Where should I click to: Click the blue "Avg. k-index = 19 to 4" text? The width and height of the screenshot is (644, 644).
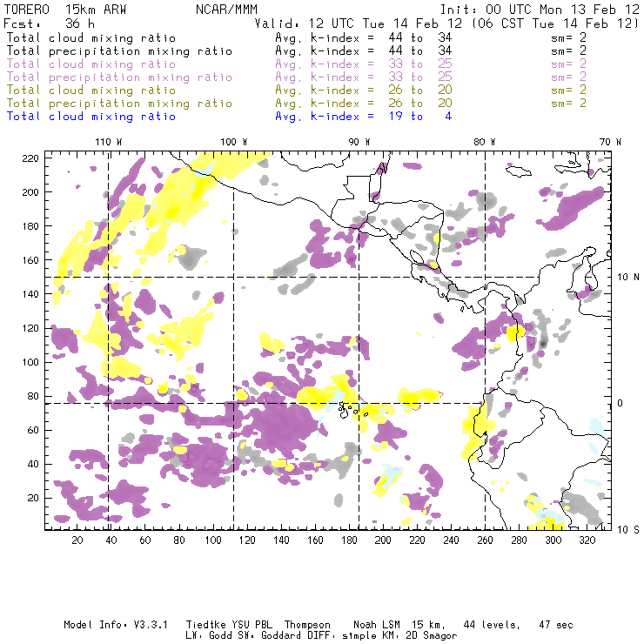click(364, 117)
